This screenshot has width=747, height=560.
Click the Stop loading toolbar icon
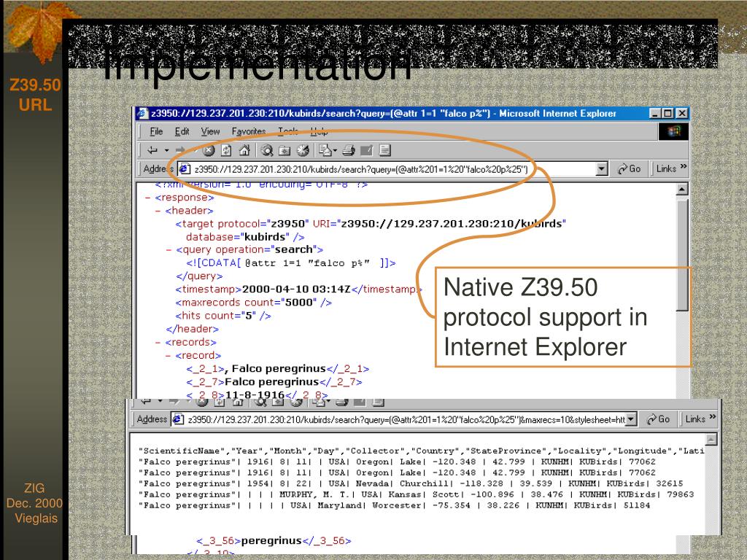click(209, 151)
